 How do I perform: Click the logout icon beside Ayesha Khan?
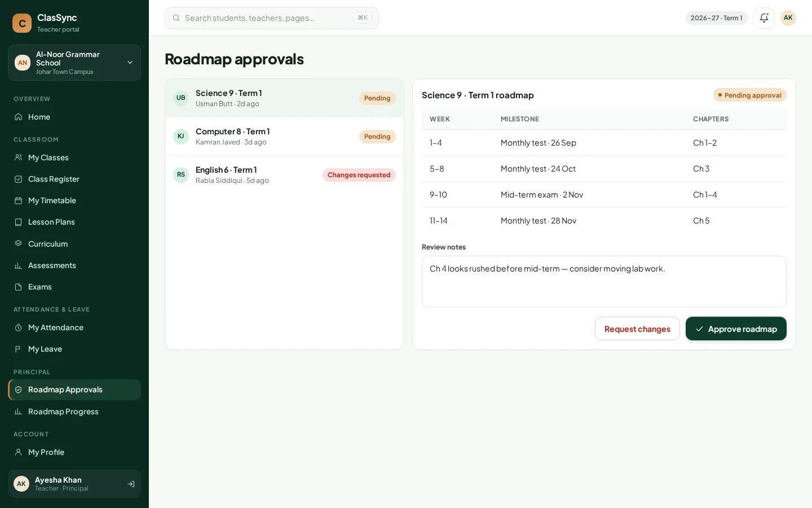pos(131,484)
